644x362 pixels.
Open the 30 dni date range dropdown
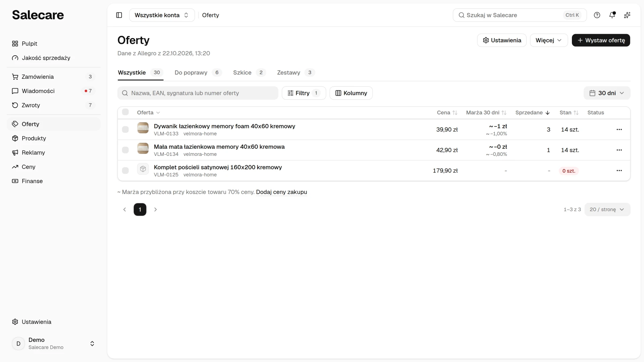(x=607, y=93)
